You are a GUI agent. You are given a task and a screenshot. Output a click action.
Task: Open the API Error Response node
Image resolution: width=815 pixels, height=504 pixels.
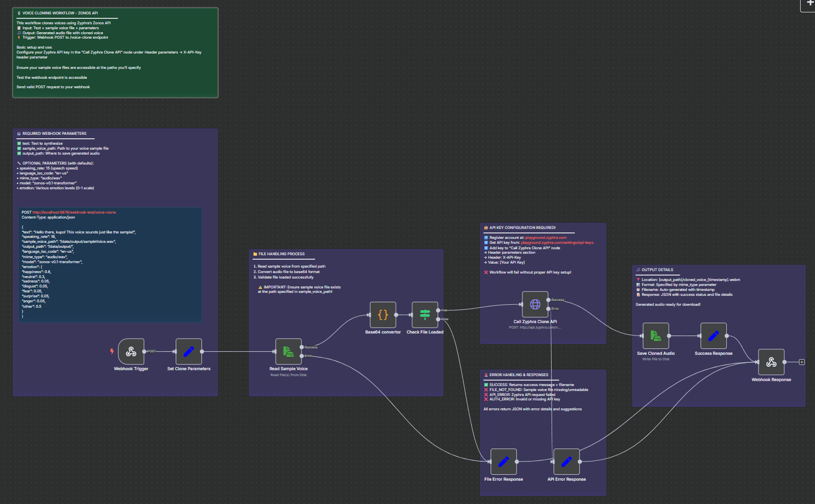566,461
